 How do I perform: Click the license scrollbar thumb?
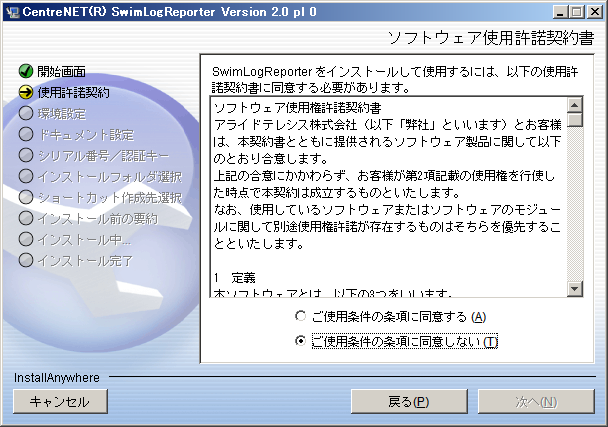coord(575,119)
